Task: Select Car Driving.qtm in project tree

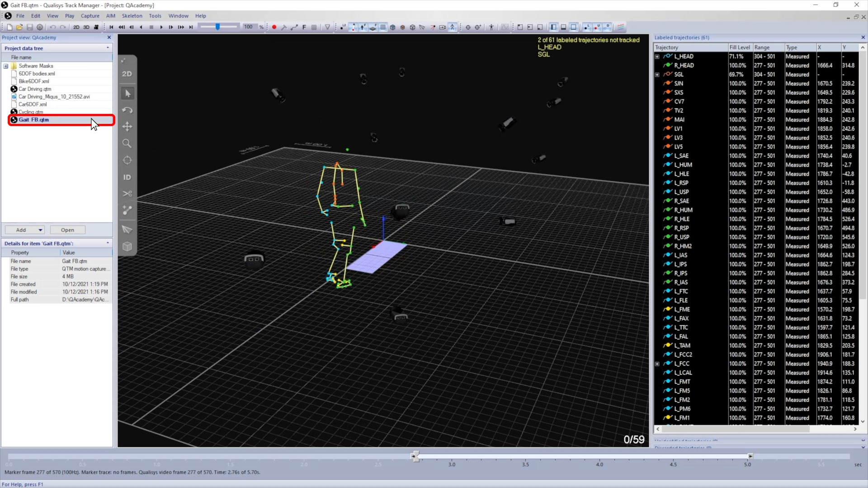Action: point(35,89)
